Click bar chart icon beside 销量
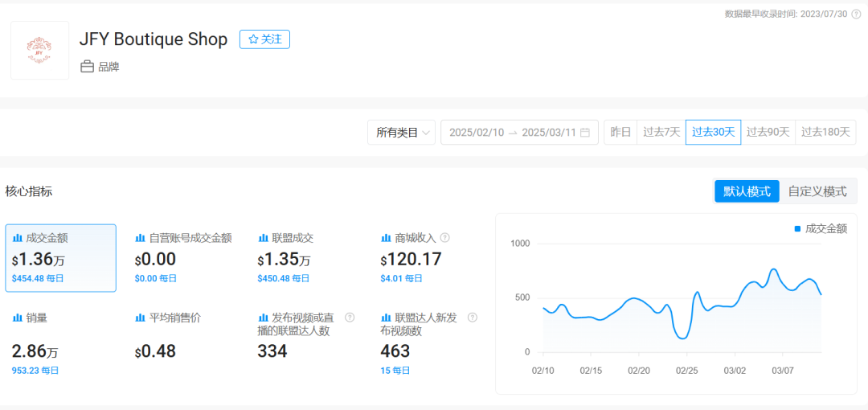Screen dimensions: 868x410 (18, 318)
